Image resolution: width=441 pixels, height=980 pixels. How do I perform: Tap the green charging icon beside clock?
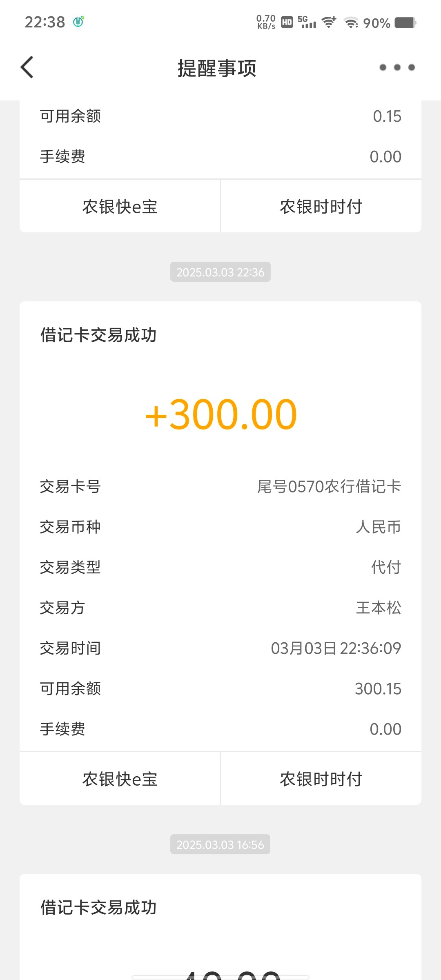(x=78, y=22)
